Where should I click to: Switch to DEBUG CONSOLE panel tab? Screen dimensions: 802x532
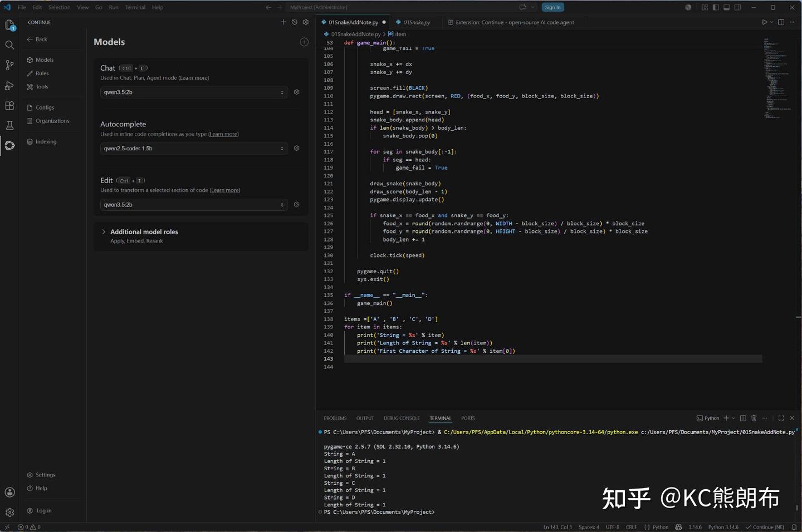(x=402, y=418)
